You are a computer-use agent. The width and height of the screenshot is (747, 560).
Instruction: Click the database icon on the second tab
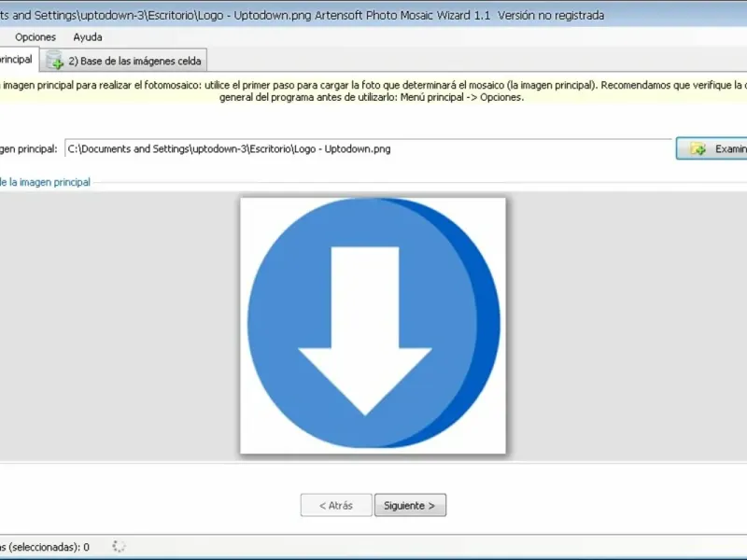[54, 61]
